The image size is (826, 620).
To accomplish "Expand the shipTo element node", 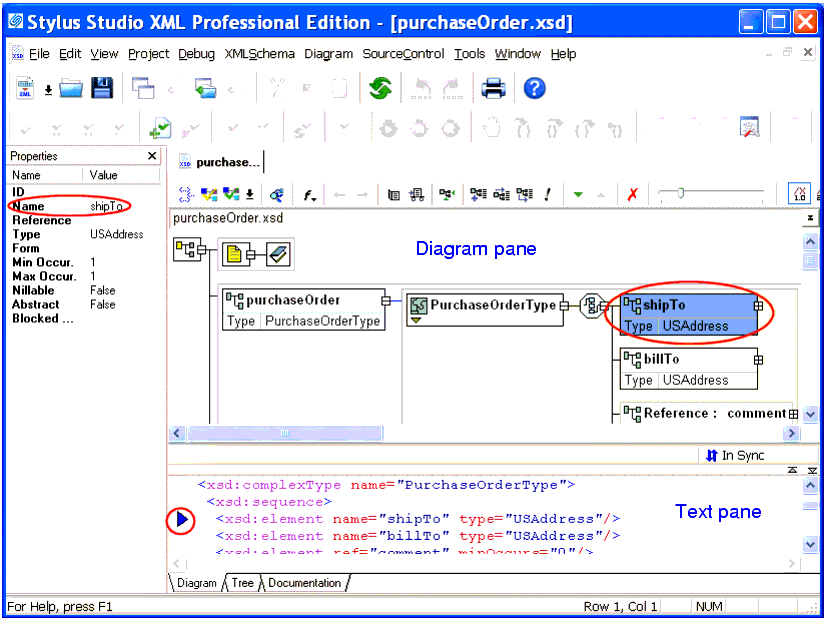I will pos(758,306).
